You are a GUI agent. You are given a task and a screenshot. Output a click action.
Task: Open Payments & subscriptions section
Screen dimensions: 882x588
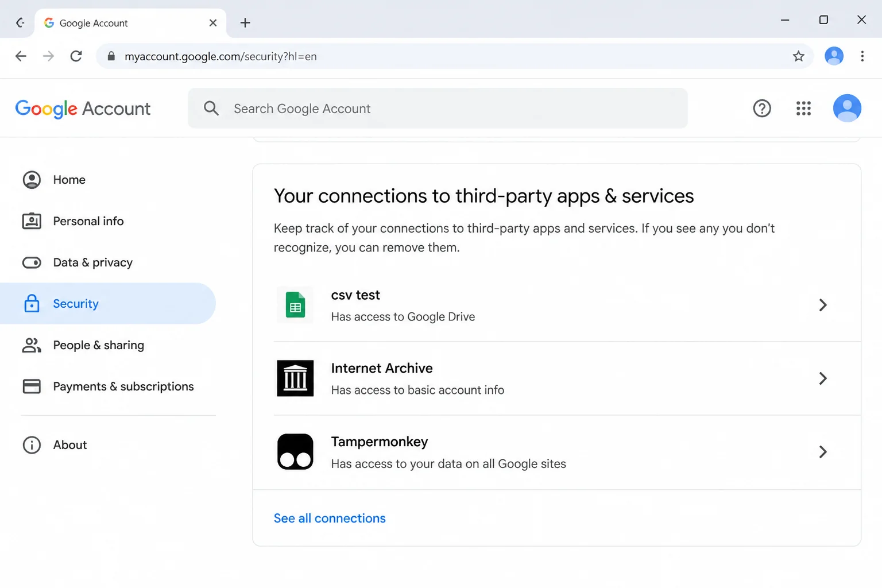point(108,386)
